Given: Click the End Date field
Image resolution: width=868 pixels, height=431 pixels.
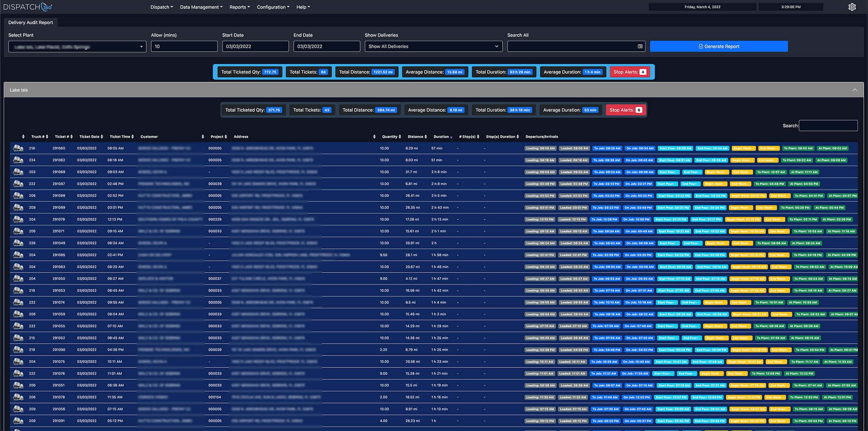Looking at the screenshot, I should (326, 47).
